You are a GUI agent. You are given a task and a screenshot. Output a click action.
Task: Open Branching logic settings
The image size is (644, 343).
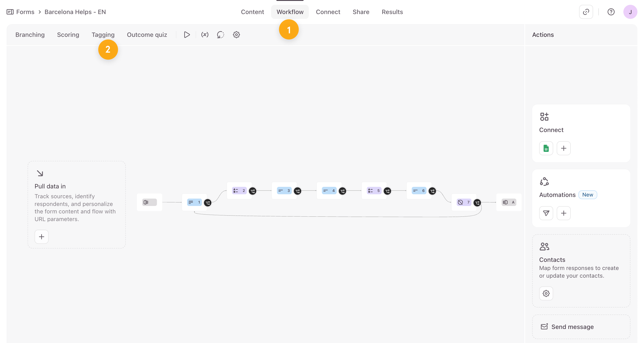point(30,34)
